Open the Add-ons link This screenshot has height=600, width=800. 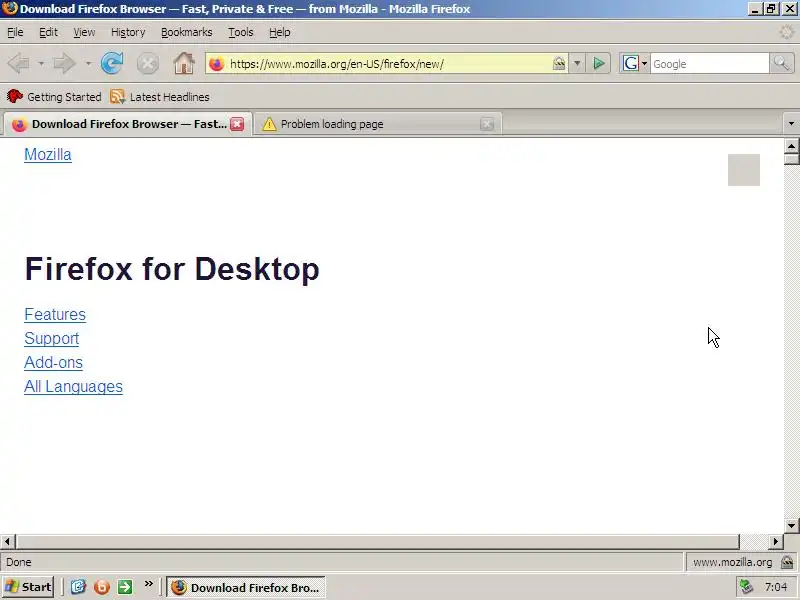pos(54,362)
